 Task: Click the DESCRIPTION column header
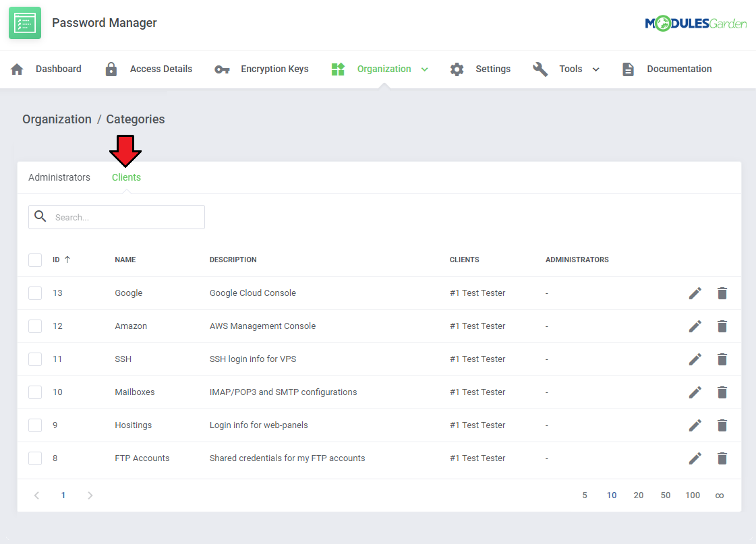(233, 260)
